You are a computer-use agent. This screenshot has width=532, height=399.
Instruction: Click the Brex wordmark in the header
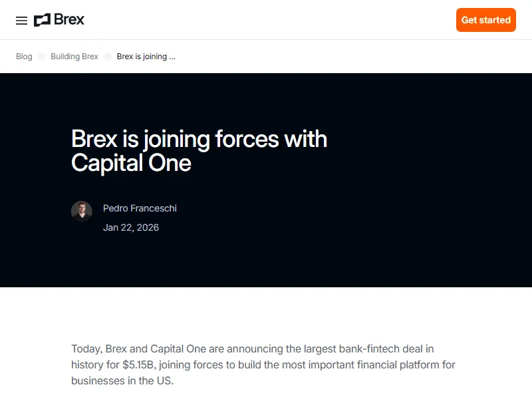click(69, 19)
